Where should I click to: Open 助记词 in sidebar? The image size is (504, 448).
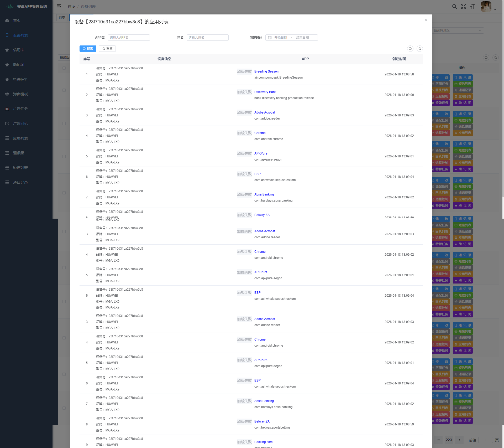point(26,65)
